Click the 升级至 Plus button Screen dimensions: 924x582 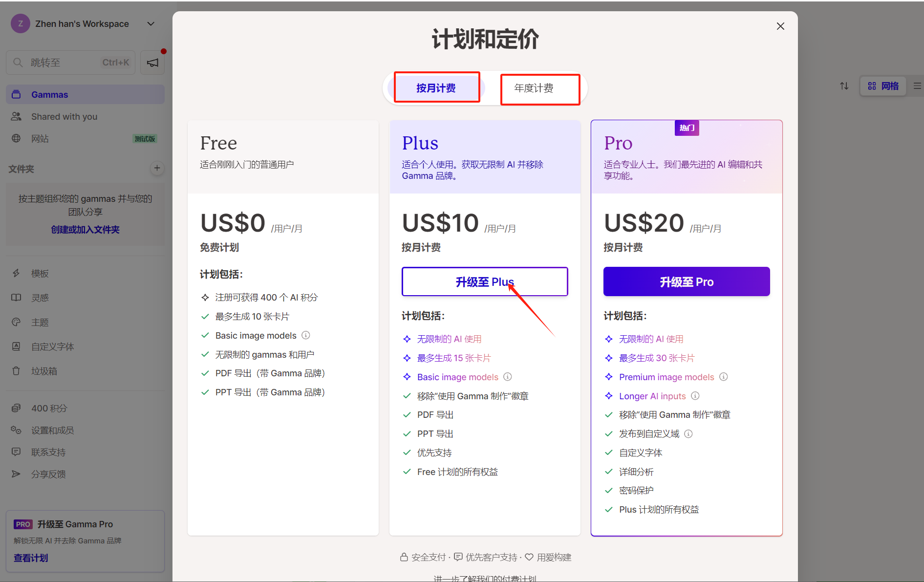tap(485, 281)
